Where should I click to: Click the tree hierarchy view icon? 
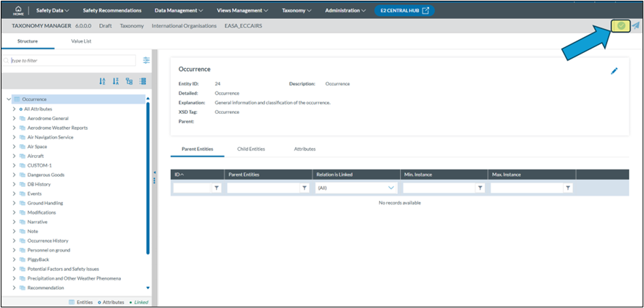point(129,81)
